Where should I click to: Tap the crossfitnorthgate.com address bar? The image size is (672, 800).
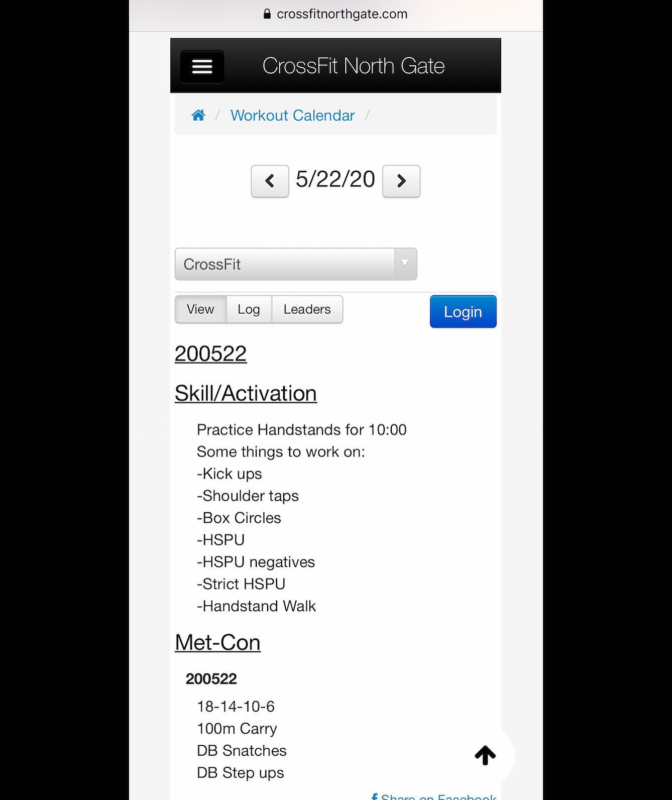pos(342,14)
